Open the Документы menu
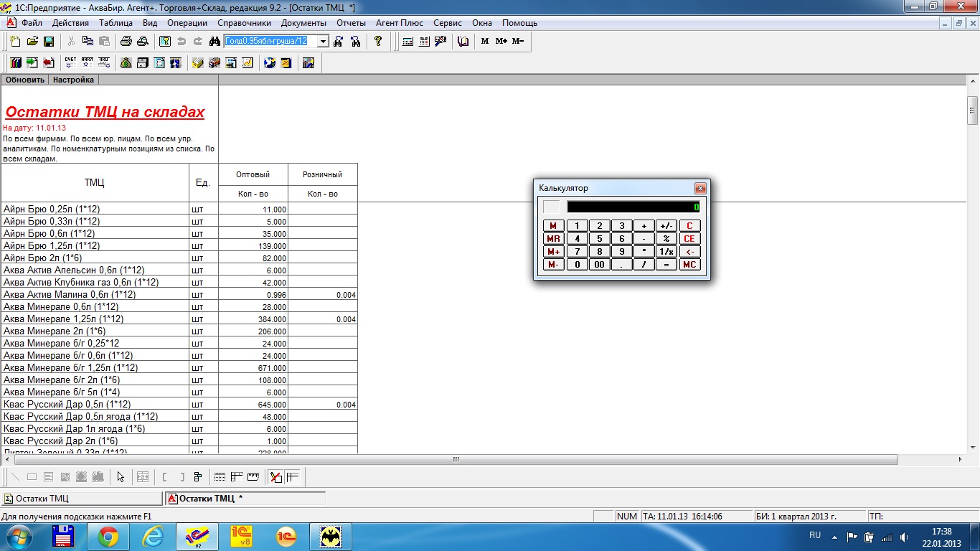The width and height of the screenshot is (980, 551). tap(303, 23)
